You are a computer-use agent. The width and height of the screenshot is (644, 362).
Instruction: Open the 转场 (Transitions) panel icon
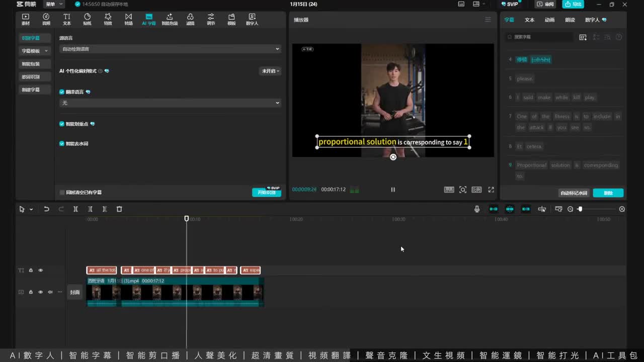pyautogui.click(x=128, y=19)
